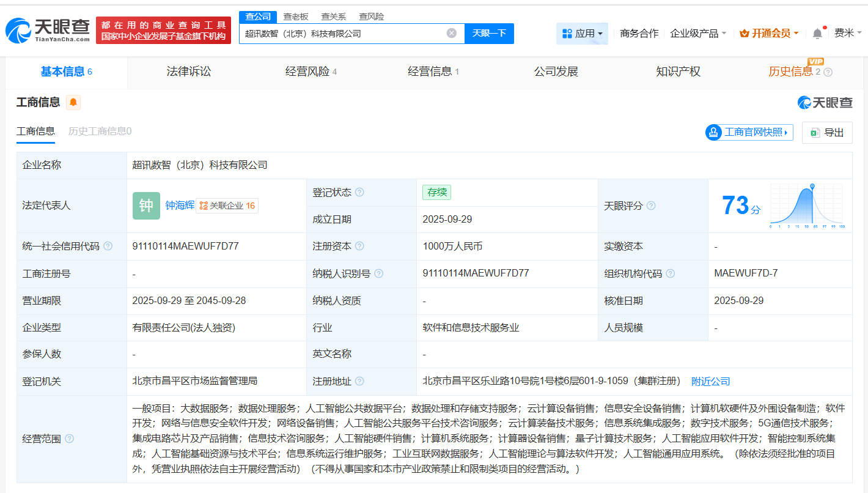Click help icon next to 天眼评分
This screenshot has width=868, height=493.
click(x=651, y=206)
